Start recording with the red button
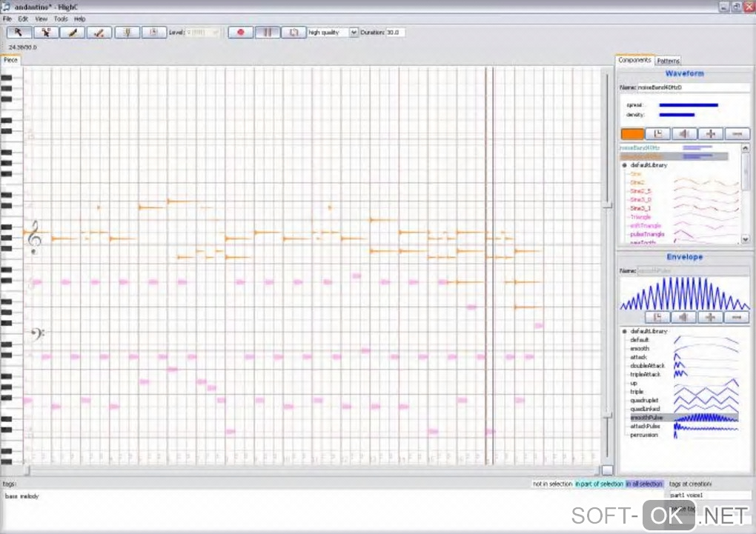Viewport: 756px width, 534px height. [x=241, y=33]
